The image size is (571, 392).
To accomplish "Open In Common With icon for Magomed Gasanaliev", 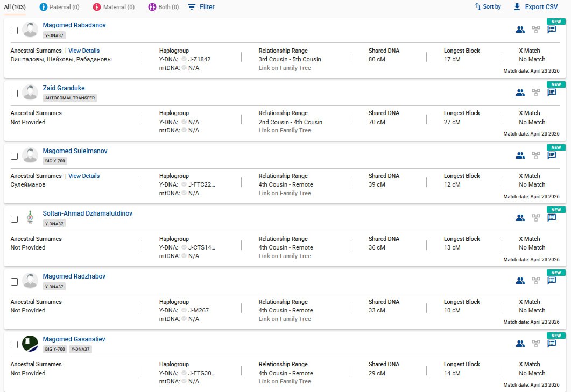I will click(520, 343).
